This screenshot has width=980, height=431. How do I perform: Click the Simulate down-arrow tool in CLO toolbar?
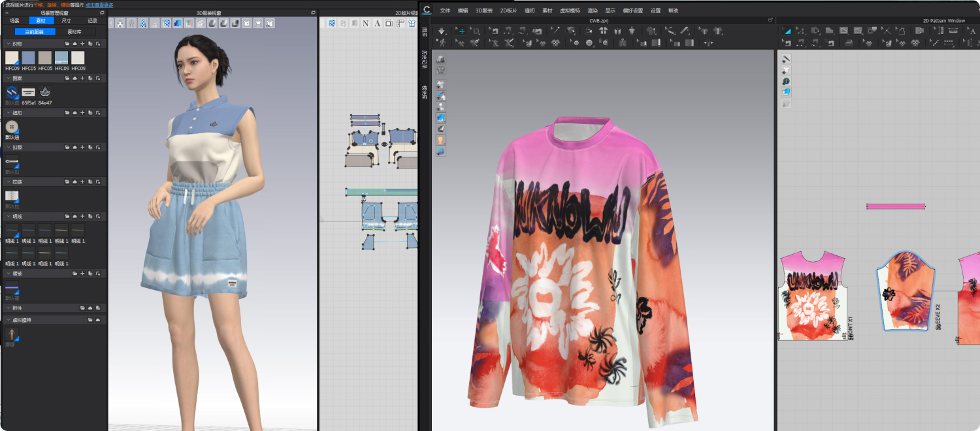(x=442, y=31)
